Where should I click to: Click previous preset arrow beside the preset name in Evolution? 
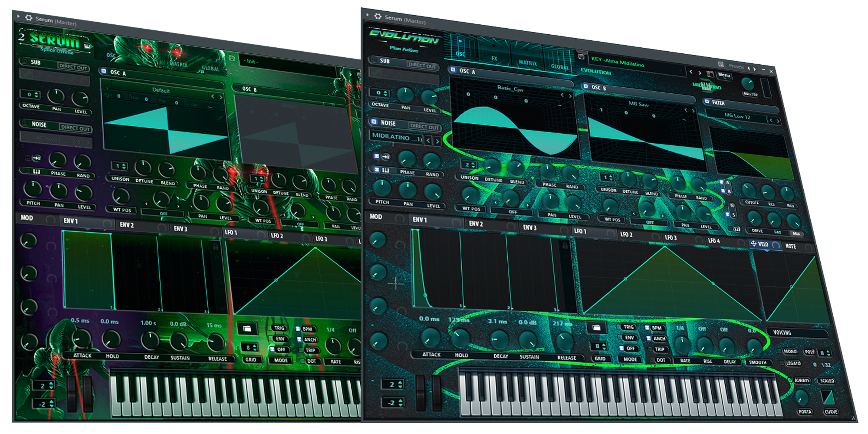pyautogui.click(x=691, y=72)
